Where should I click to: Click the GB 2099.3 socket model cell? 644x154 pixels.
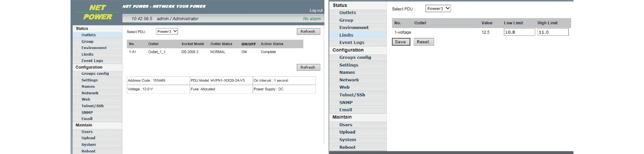point(190,52)
